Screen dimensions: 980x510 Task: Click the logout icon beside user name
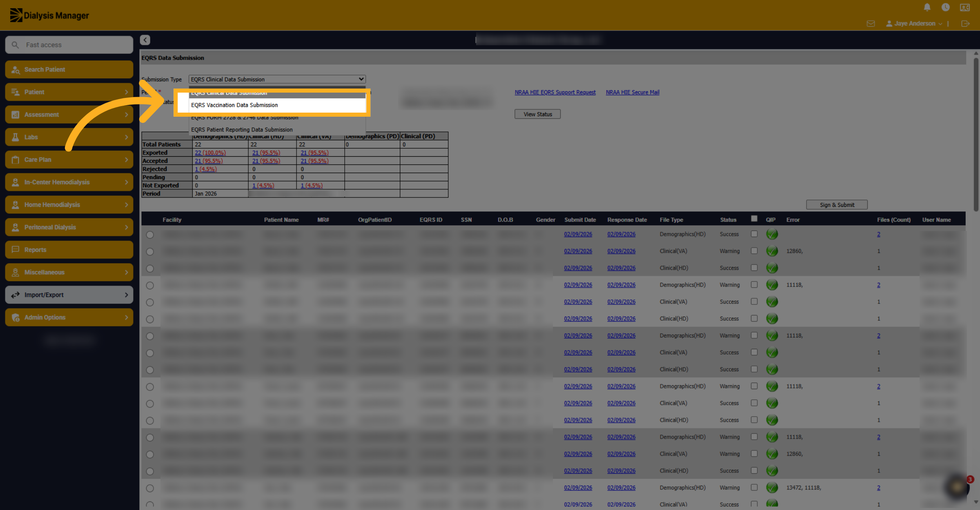pyautogui.click(x=965, y=24)
